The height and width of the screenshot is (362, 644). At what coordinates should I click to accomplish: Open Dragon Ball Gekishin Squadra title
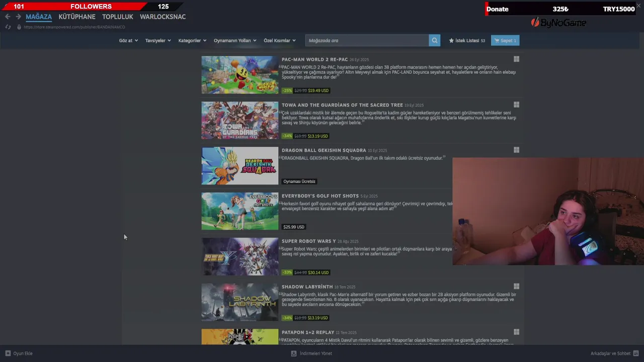point(324,150)
